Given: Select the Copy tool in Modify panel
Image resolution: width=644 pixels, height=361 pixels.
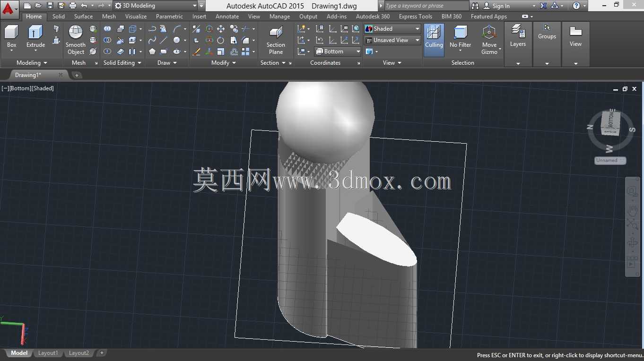Looking at the screenshot, I should [234, 29].
